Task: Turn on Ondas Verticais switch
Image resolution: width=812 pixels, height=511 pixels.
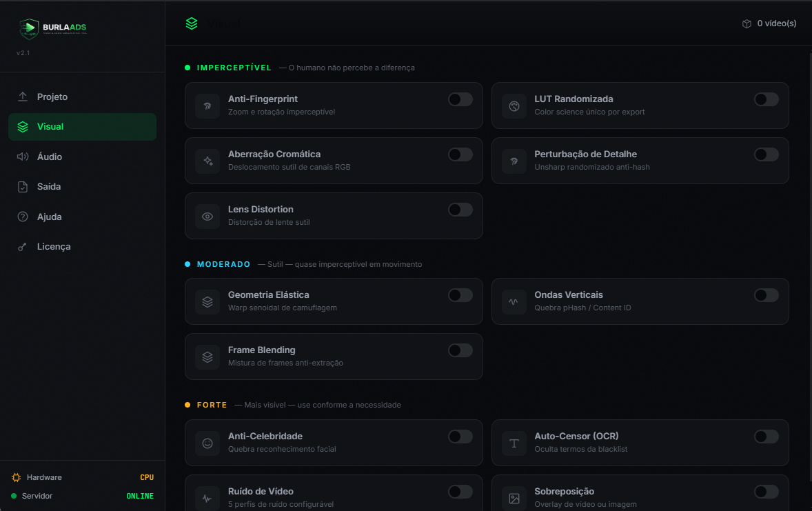Action: tap(767, 295)
